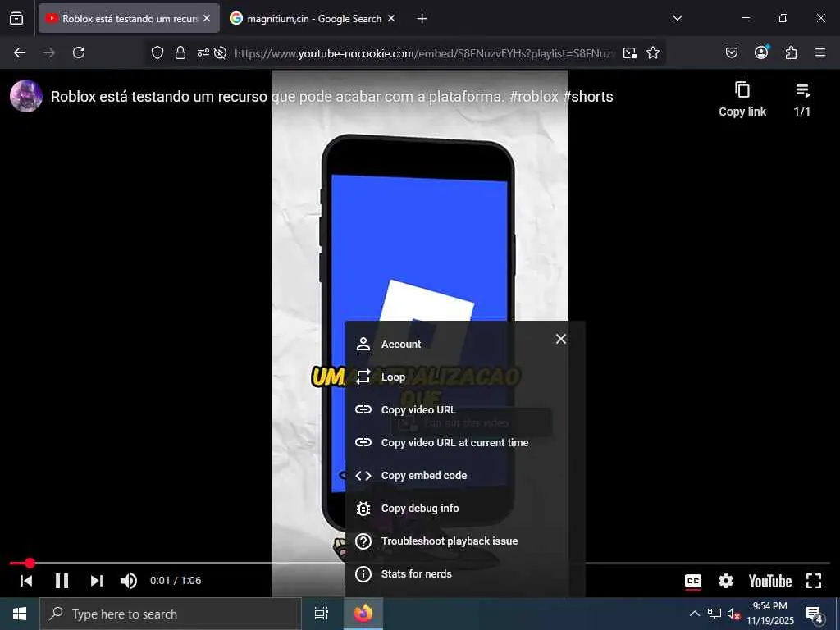Viewport: 840px width, 630px height.
Task: Click Copy link button
Action: [742, 99]
